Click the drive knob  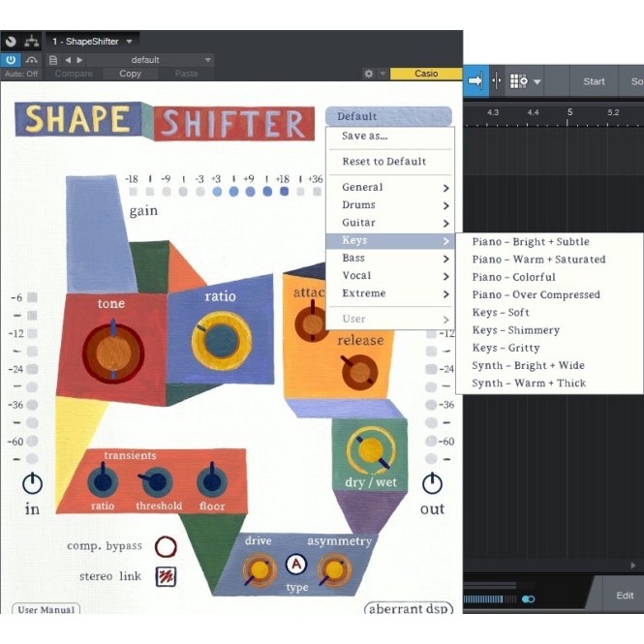tap(260, 570)
